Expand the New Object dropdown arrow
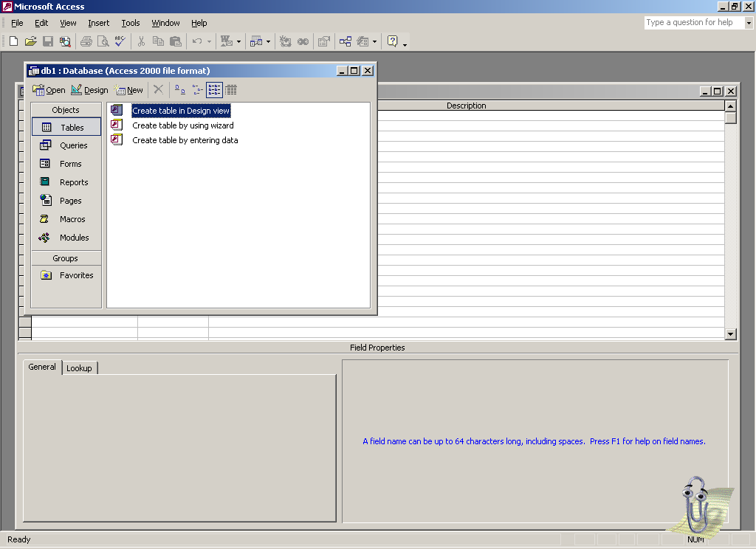Screen dimensions: 756x549 374,42
